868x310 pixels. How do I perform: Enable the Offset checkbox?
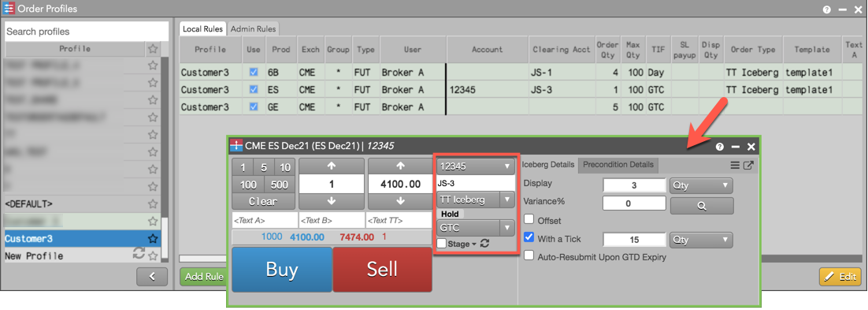529,220
